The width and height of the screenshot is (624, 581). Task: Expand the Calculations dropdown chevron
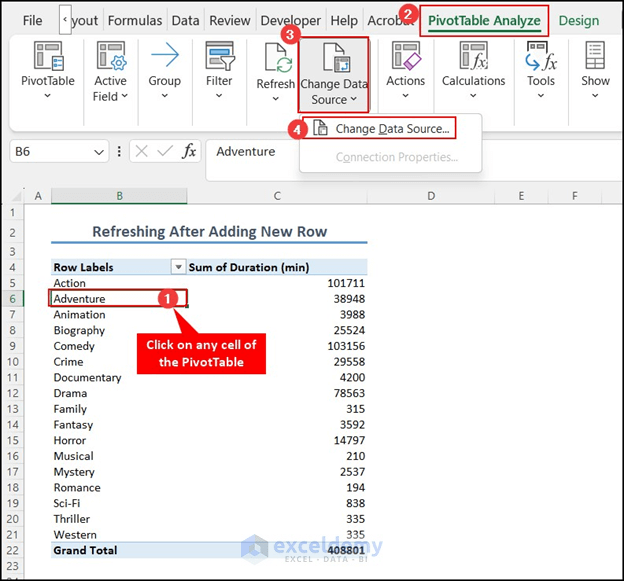473,96
